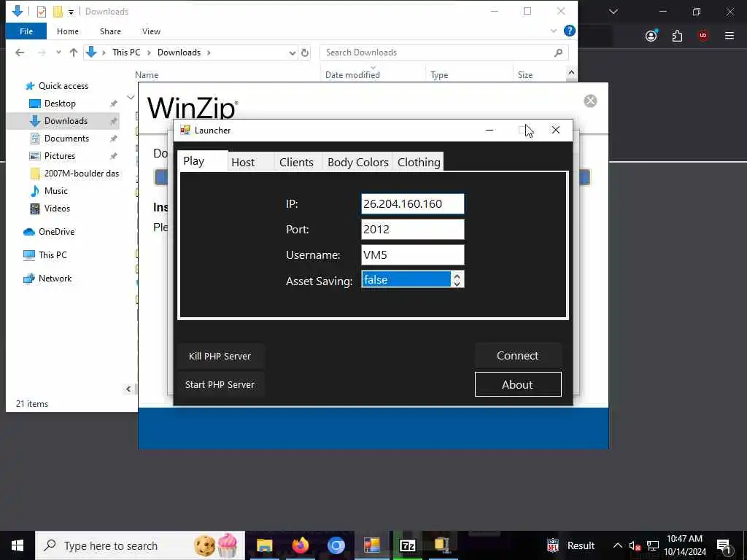This screenshot has height=560, width=747.
Task: Select the Play tab
Action: click(203, 161)
